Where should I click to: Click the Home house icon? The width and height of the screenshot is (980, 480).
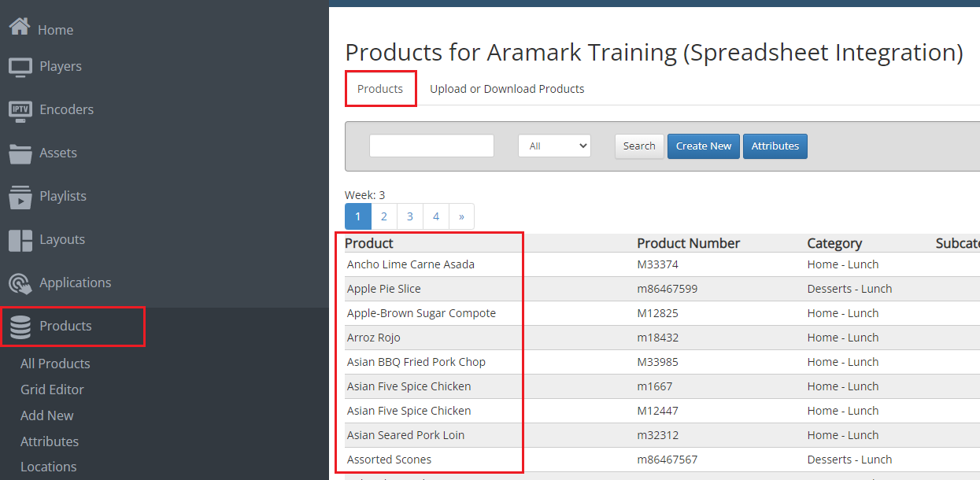click(x=20, y=28)
